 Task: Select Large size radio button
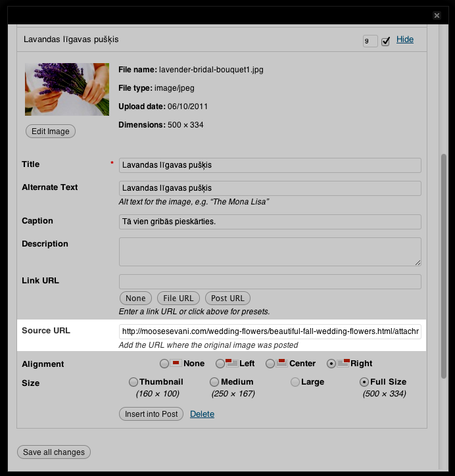pos(295,382)
